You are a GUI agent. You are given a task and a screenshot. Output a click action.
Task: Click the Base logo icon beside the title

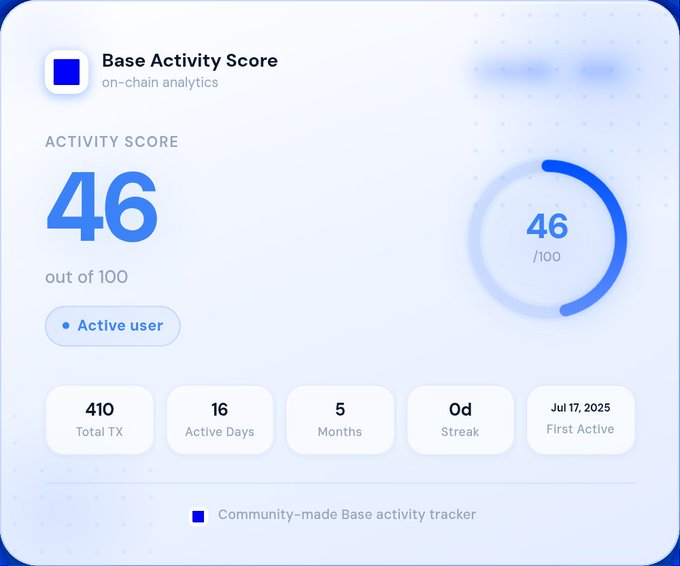click(x=66, y=72)
